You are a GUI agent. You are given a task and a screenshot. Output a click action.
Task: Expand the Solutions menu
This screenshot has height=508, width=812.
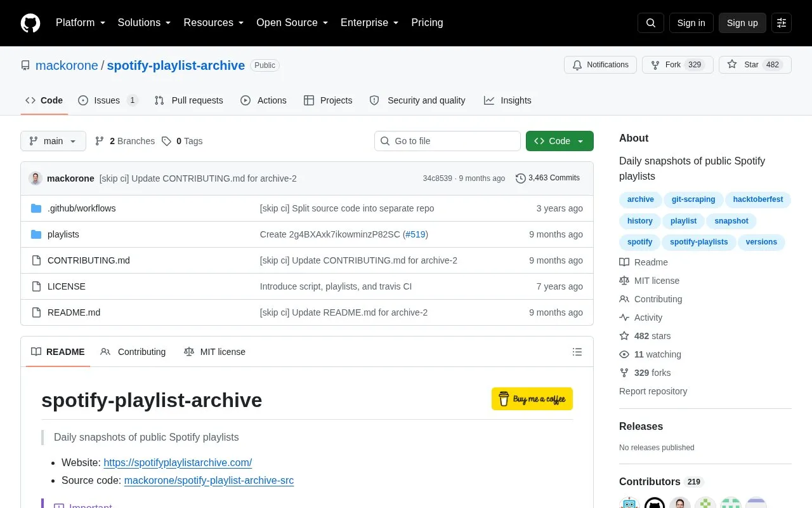[x=145, y=23]
